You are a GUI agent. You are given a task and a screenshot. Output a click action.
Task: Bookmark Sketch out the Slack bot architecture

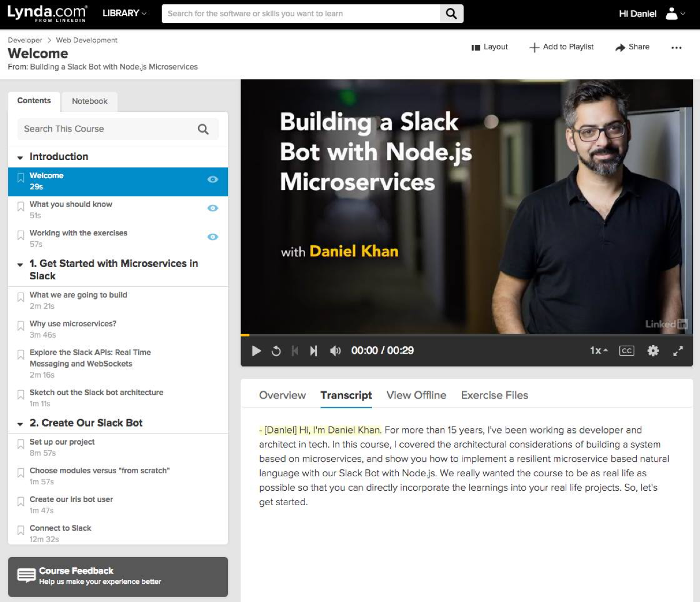click(x=21, y=395)
